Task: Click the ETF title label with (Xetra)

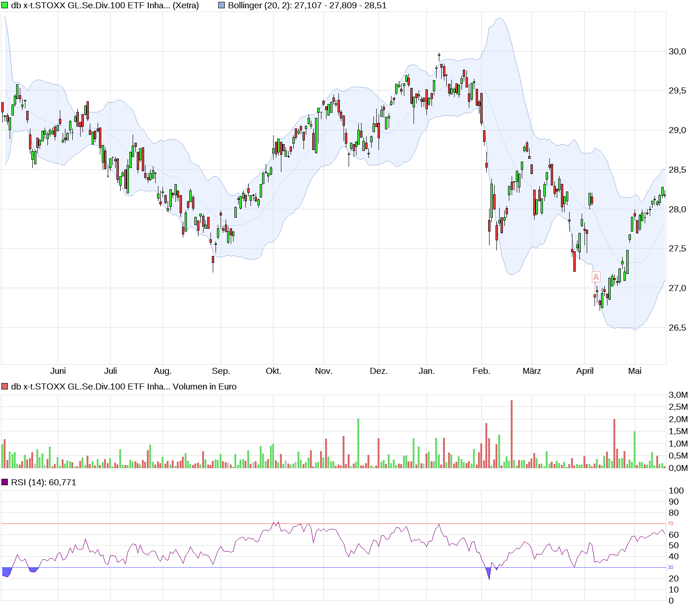Action: (x=105, y=6)
